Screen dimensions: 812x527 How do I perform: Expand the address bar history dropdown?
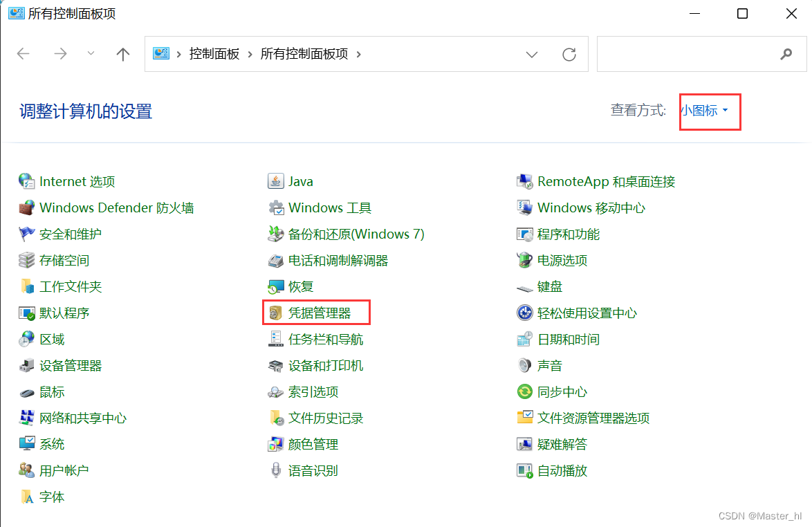(x=531, y=55)
